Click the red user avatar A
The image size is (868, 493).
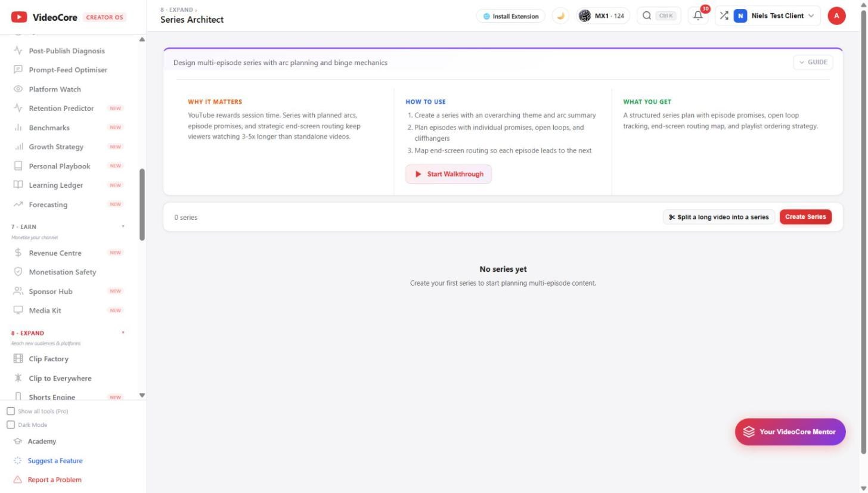point(836,16)
